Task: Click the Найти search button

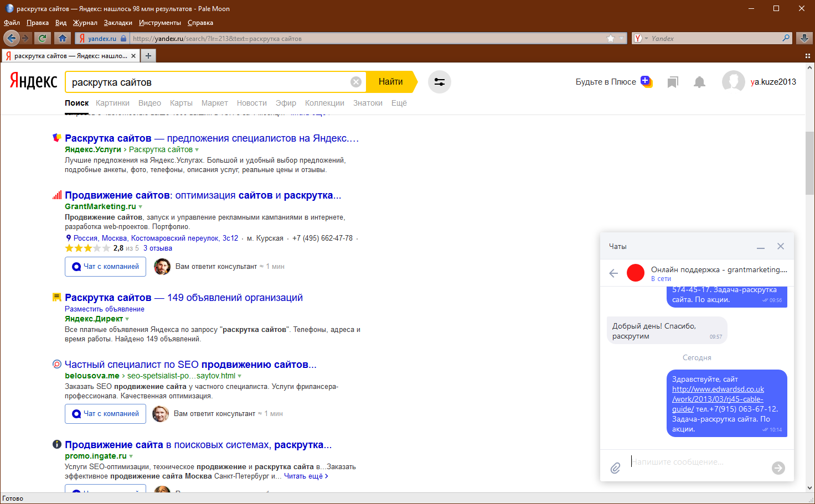Action: coord(391,82)
